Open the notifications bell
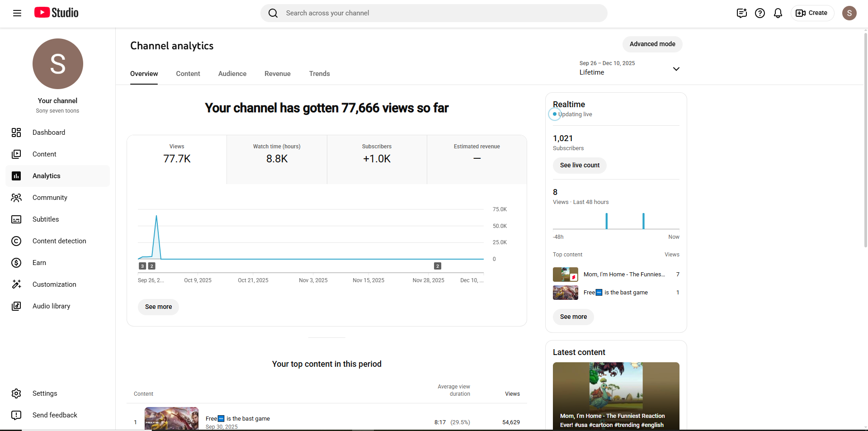 click(x=778, y=13)
